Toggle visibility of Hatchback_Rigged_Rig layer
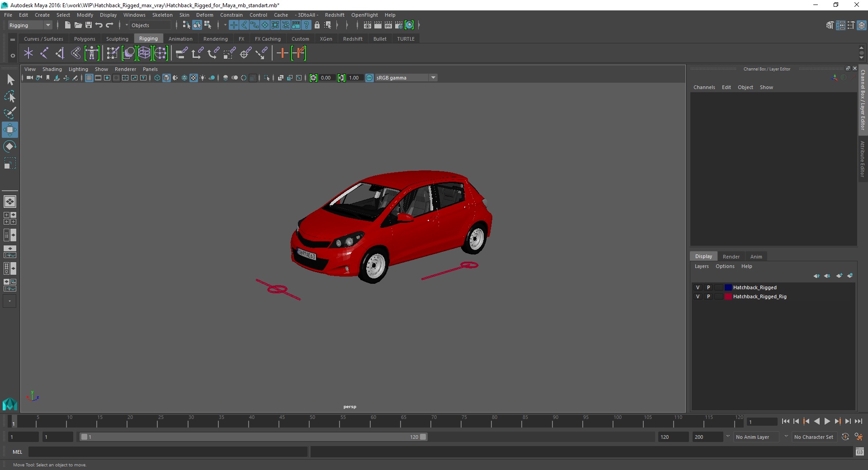Viewport: 868px width, 470px height. tap(698, 296)
